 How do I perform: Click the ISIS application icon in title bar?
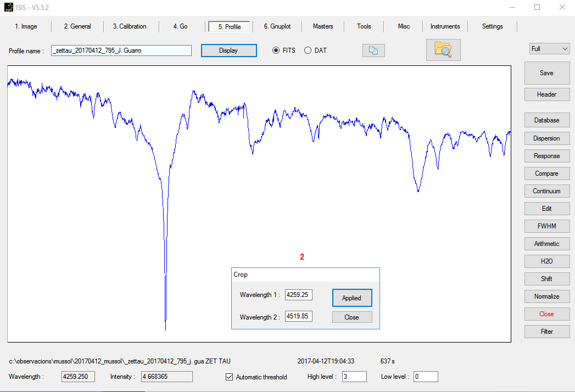coord(8,7)
